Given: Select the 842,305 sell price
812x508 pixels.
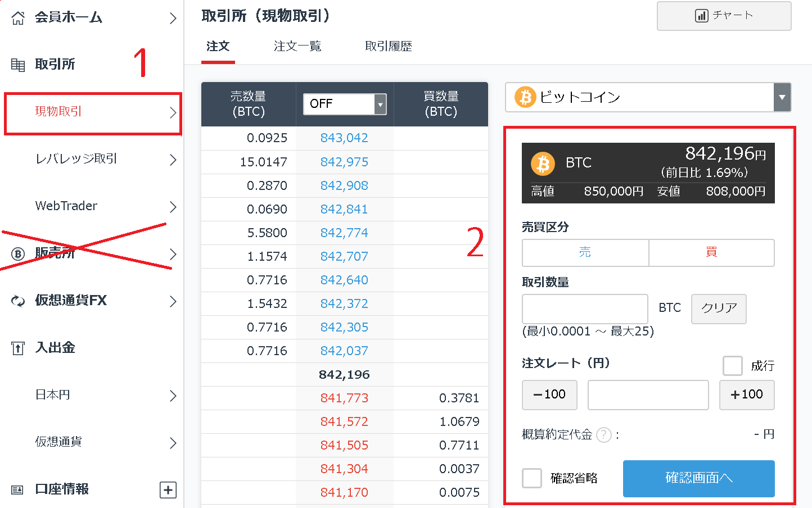Looking at the screenshot, I should (x=344, y=328).
